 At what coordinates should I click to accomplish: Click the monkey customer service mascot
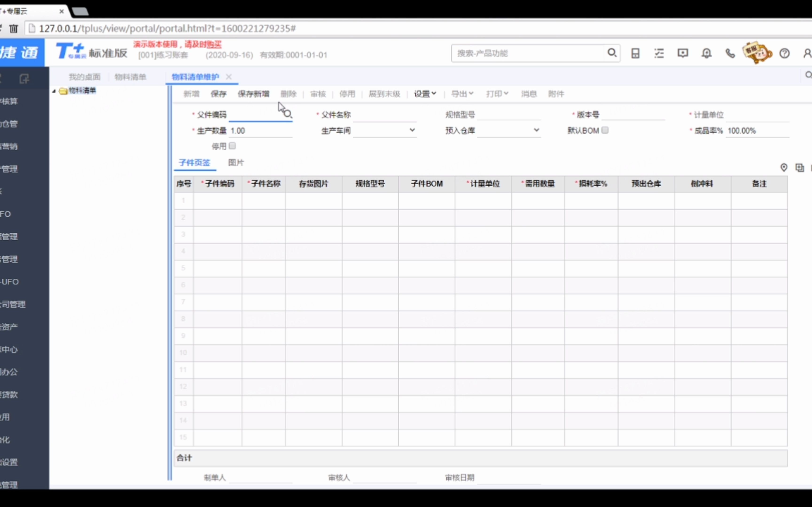757,53
